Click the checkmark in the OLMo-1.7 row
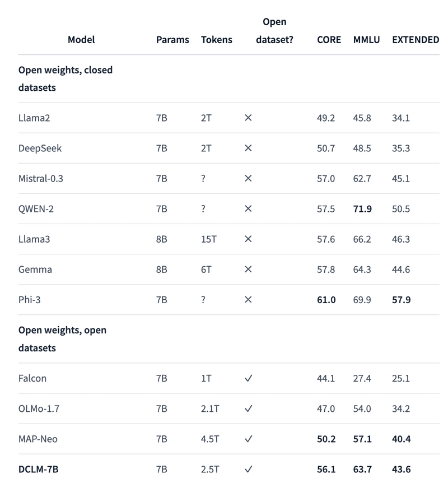The image size is (448, 497). [x=249, y=409]
